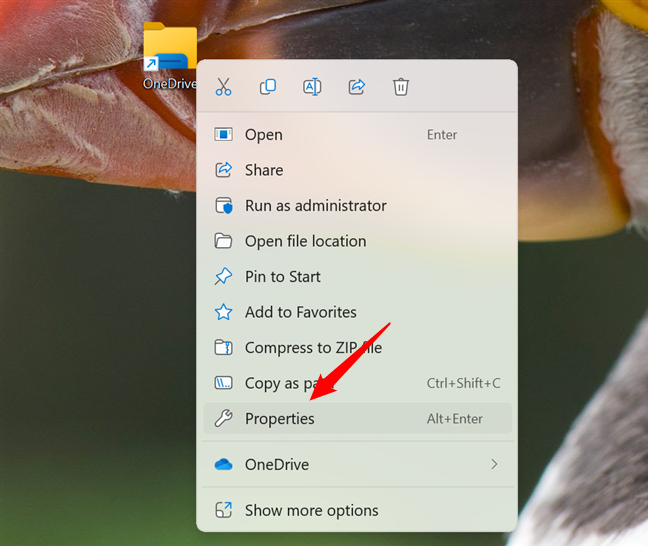Click the Enter shortcut hint beside Open

442,135
